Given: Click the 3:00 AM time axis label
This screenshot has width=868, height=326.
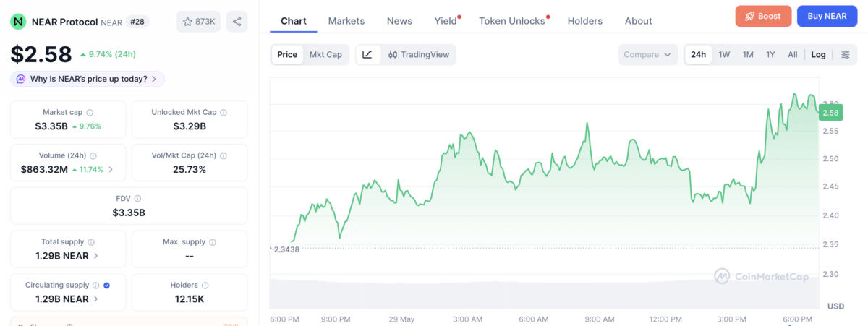Looking at the screenshot, I should coord(467,319).
